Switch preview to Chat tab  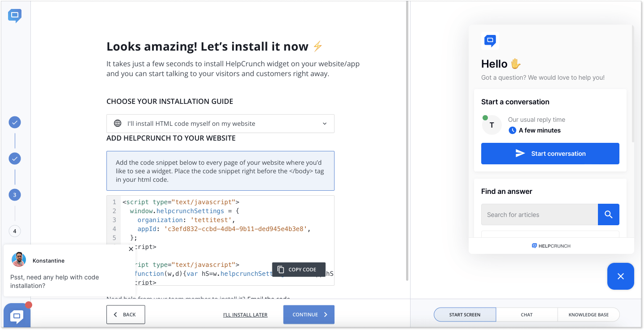[527, 315]
